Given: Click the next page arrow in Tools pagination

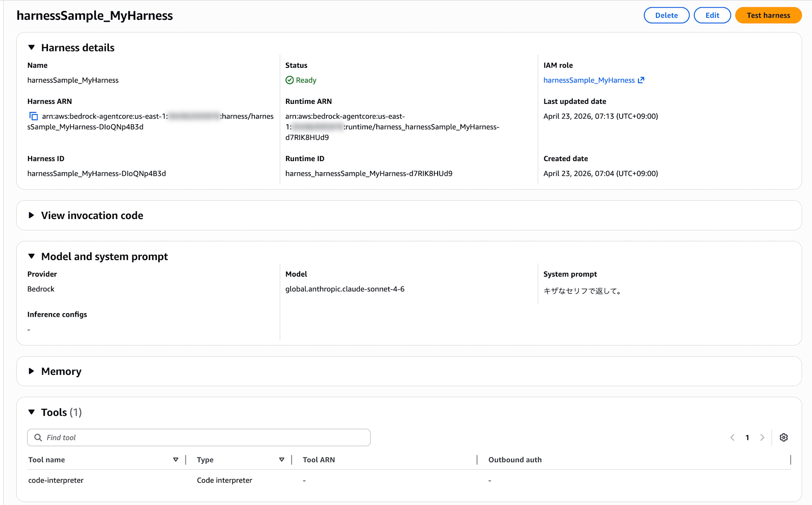Looking at the screenshot, I should coord(762,437).
